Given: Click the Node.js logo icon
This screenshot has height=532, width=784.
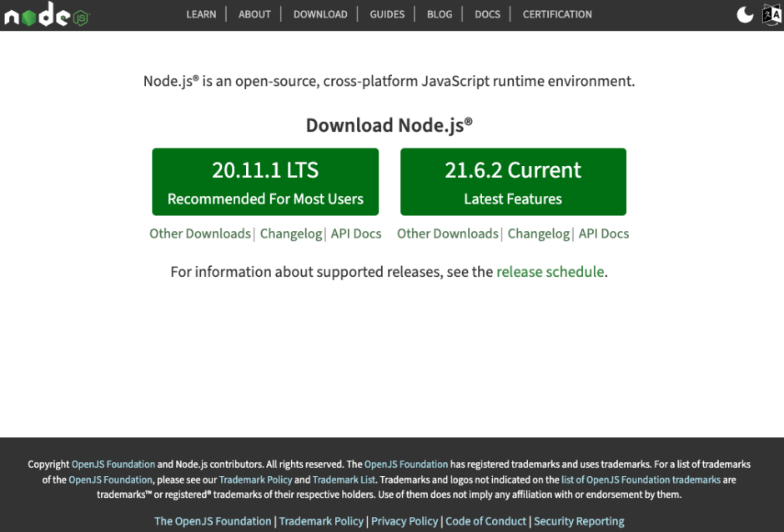Looking at the screenshot, I should 46,14.
